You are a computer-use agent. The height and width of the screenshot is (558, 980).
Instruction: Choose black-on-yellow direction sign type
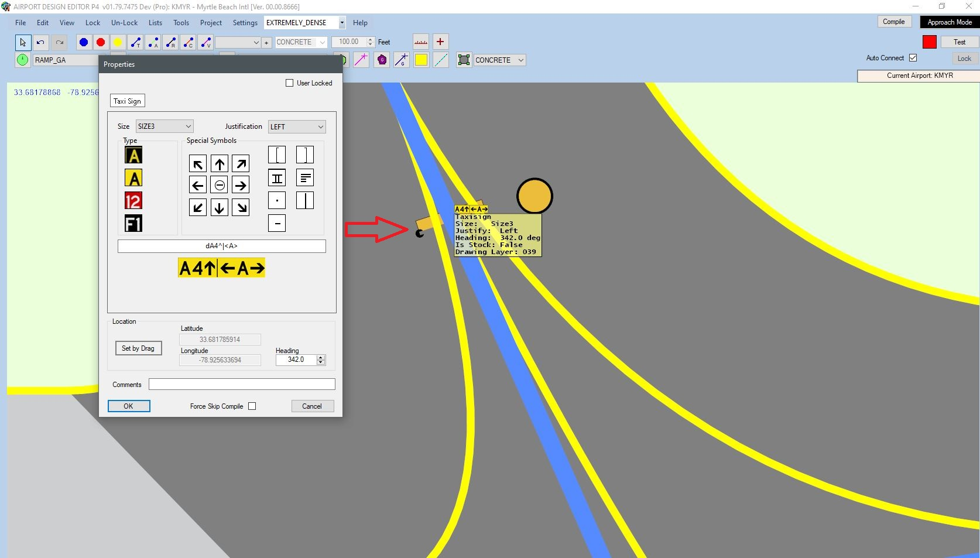click(133, 178)
